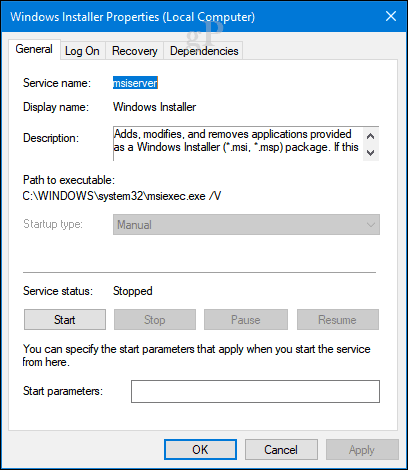Click the Apply button
The image size is (408, 470).
362,450
